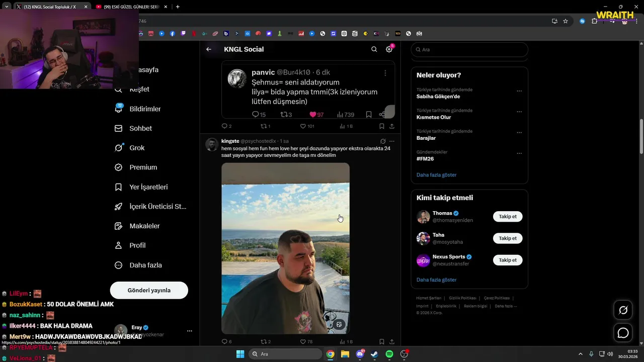
Task: Open Makaleler in the sidebar
Action: coord(137,226)
